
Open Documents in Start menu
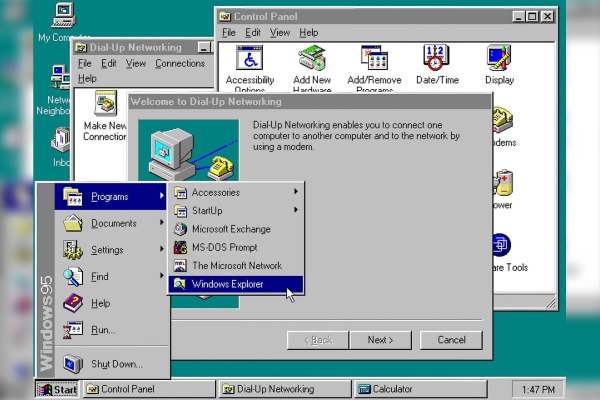pyautogui.click(x=111, y=223)
